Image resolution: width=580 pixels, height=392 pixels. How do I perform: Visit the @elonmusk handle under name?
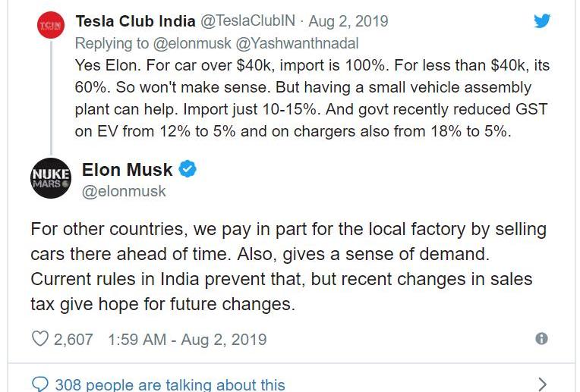tap(124, 191)
